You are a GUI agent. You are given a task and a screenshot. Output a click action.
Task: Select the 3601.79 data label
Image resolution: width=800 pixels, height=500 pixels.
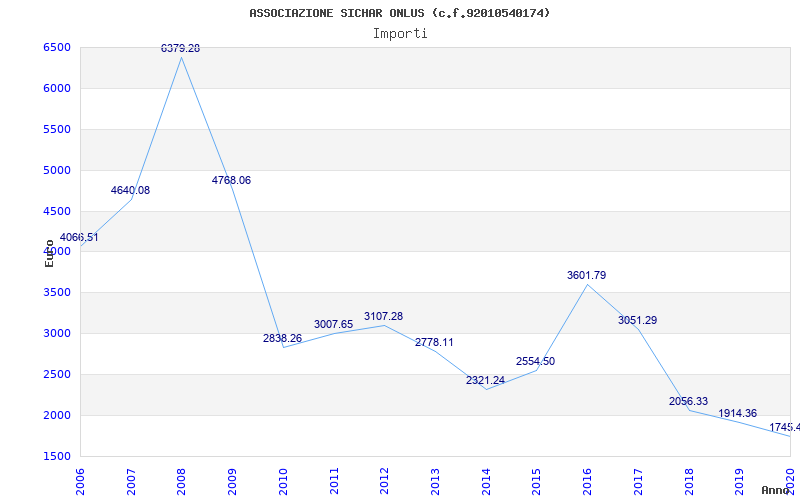coord(586,276)
